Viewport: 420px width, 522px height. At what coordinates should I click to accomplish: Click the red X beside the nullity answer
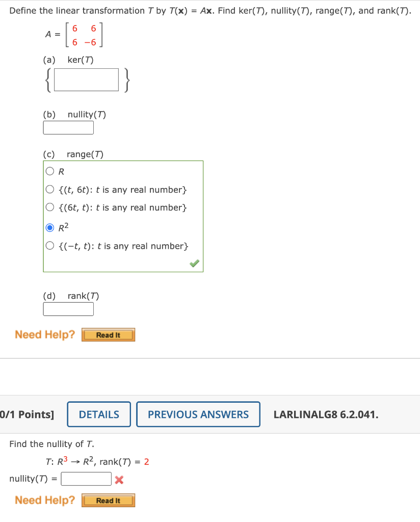pyautogui.click(x=118, y=479)
